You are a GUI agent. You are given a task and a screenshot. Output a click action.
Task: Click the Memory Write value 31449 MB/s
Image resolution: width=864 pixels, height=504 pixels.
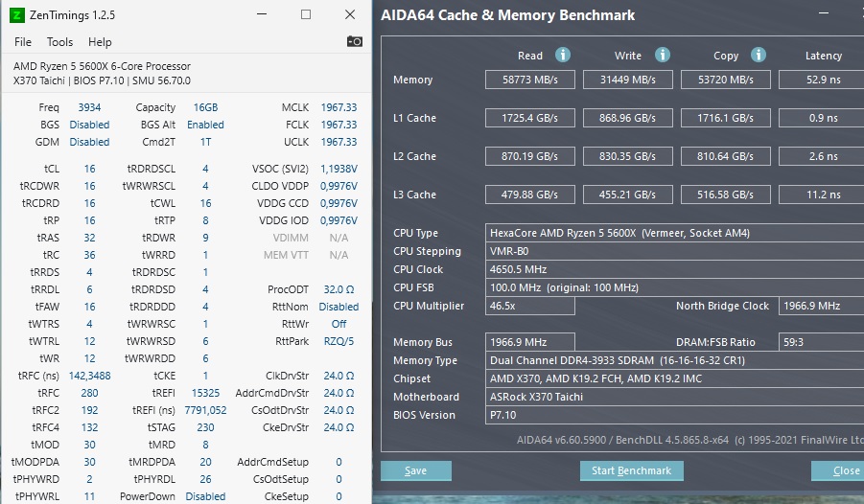pos(627,80)
